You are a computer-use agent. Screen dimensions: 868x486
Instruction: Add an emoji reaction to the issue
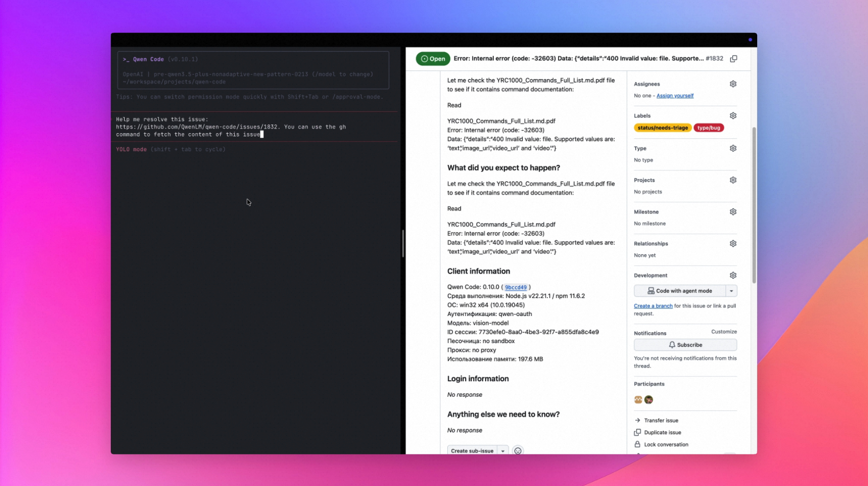coord(518,451)
